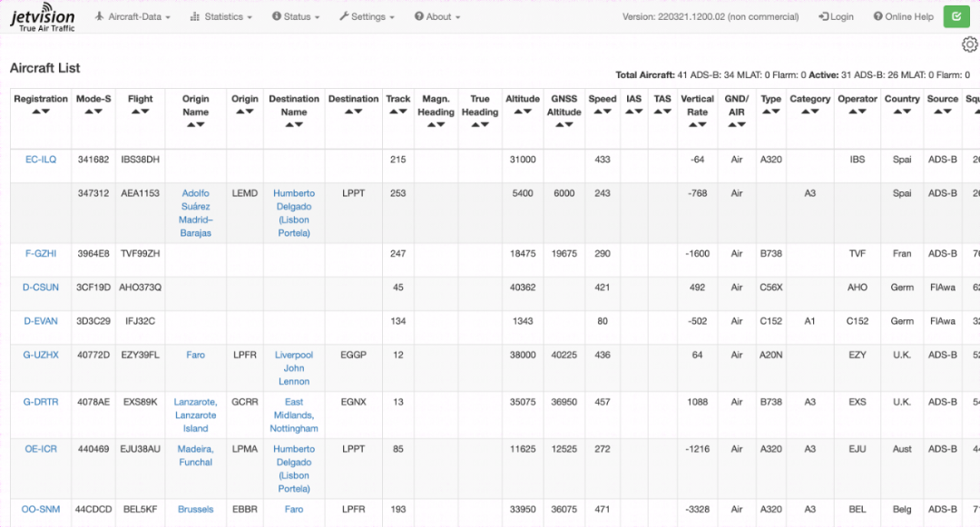Open registration OE-ICR link

pos(41,449)
